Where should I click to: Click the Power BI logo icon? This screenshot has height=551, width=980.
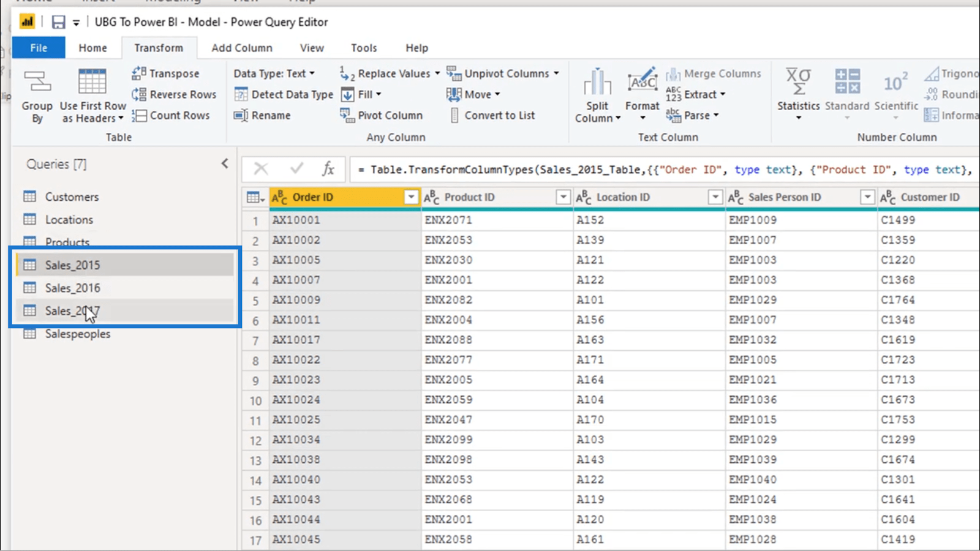pyautogui.click(x=27, y=22)
